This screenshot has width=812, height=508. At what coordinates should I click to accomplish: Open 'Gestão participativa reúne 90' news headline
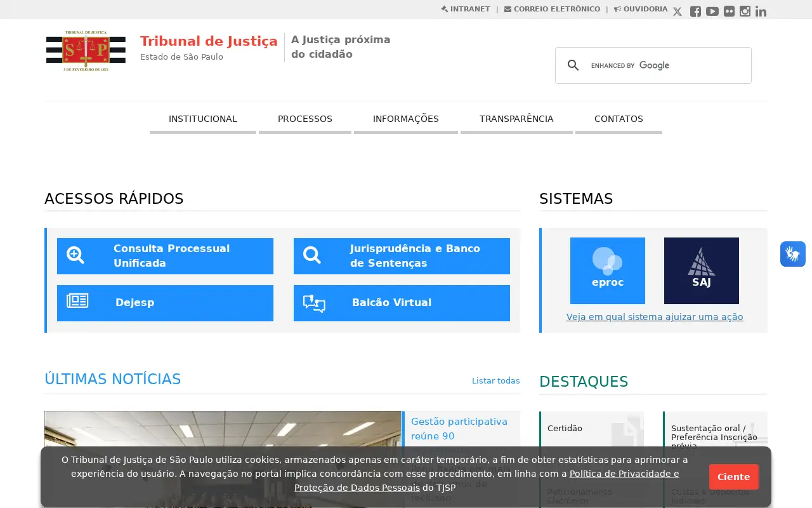[x=459, y=429]
